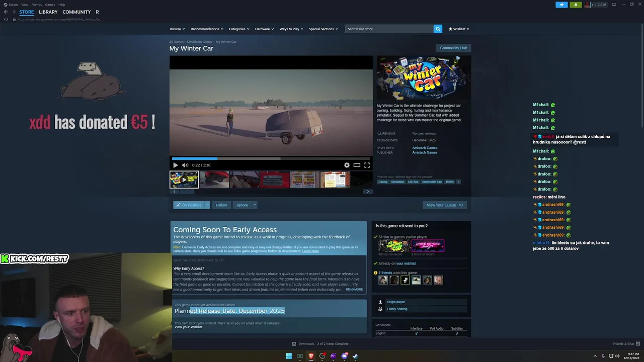Open Steam announcements megaphone icon
Screen dimensions: 644x362
point(561,5)
